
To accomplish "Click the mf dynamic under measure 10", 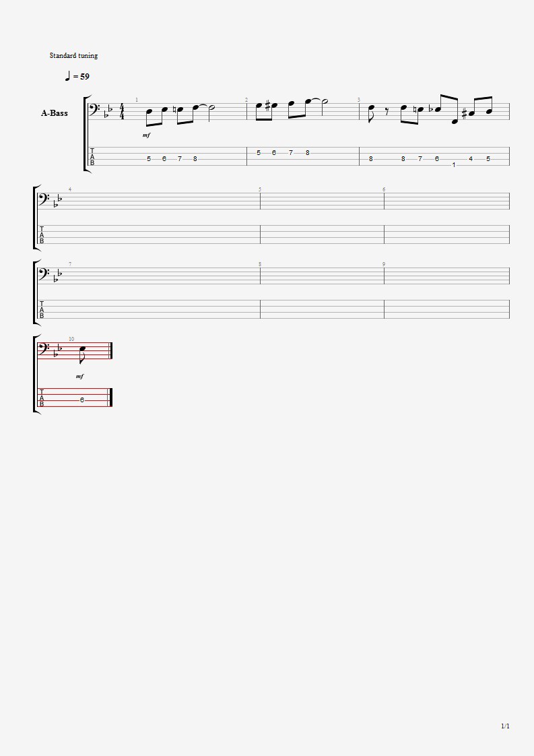I will (80, 376).
